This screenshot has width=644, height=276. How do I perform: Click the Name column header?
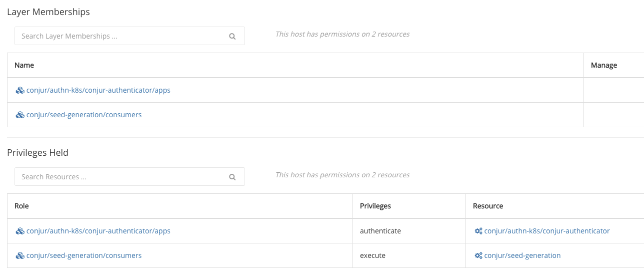click(x=24, y=65)
